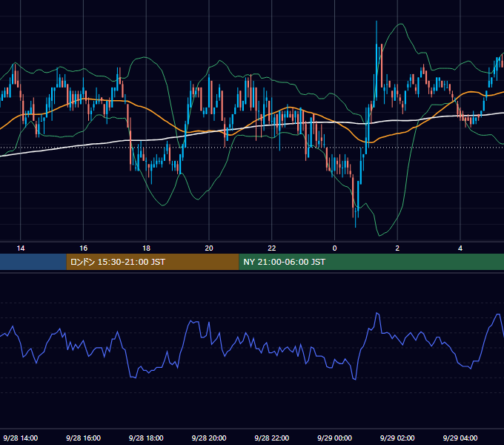The height and width of the screenshot is (445, 504).
Task: Click the 9/28 16:00 date label
Action: pyautogui.click(x=83, y=438)
